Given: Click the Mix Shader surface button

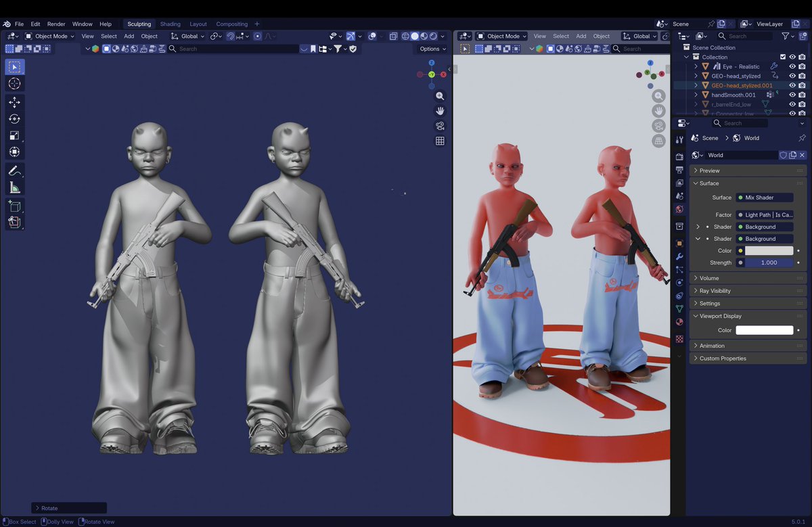Looking at the screenshot, I should 765,198.
